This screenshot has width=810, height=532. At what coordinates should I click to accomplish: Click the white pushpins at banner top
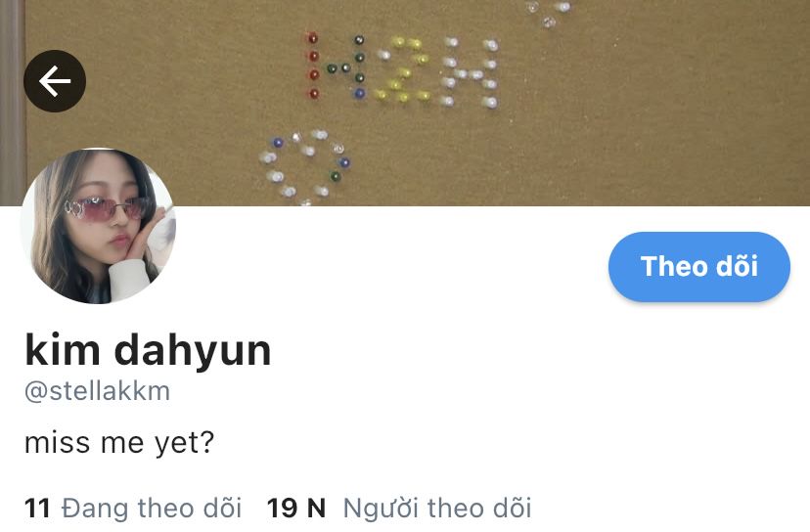548,13
